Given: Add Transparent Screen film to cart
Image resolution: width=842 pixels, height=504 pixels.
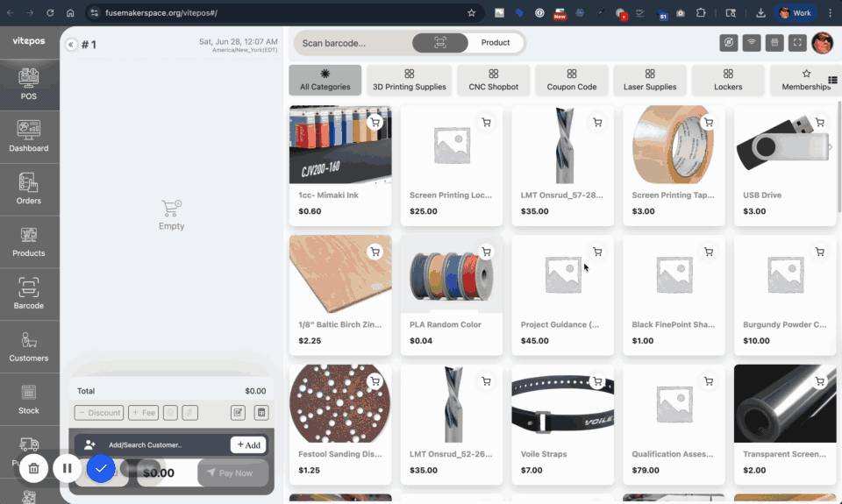Looking at the screenshot, I should [x=819, y=381].
